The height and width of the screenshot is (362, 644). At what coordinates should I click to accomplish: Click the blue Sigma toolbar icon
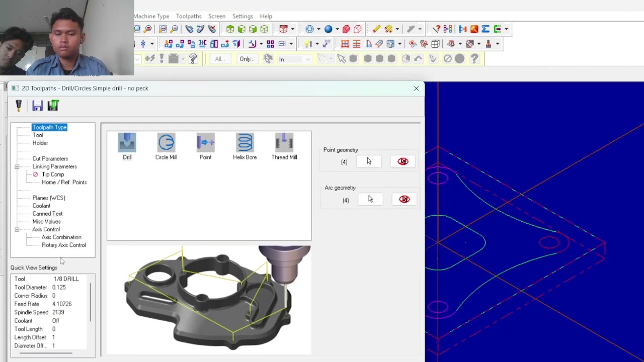tap(486, 29)
